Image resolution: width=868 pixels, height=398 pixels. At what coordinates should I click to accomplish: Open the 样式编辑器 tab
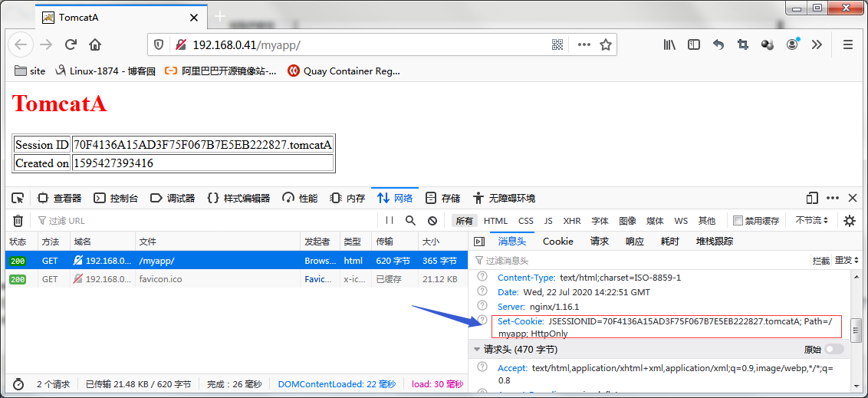click(x=238, y=198)
